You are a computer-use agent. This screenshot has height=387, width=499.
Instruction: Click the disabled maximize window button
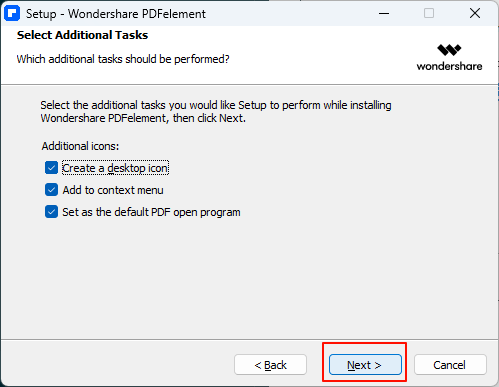(x=429, y=14)
